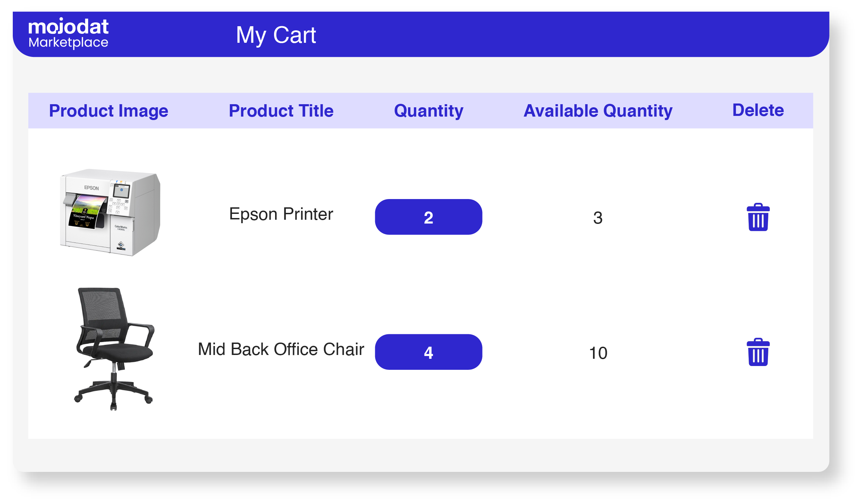856x504 pixels.
Task: Remove Mid Back Office Chair via trash icon
Action: pos(758,352)
